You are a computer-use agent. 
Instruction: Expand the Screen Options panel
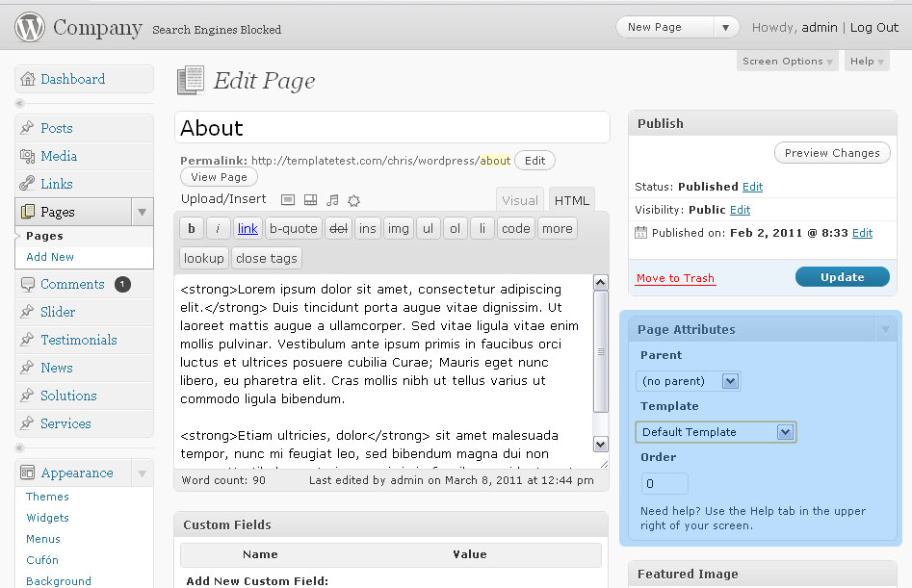pos(788,62)
